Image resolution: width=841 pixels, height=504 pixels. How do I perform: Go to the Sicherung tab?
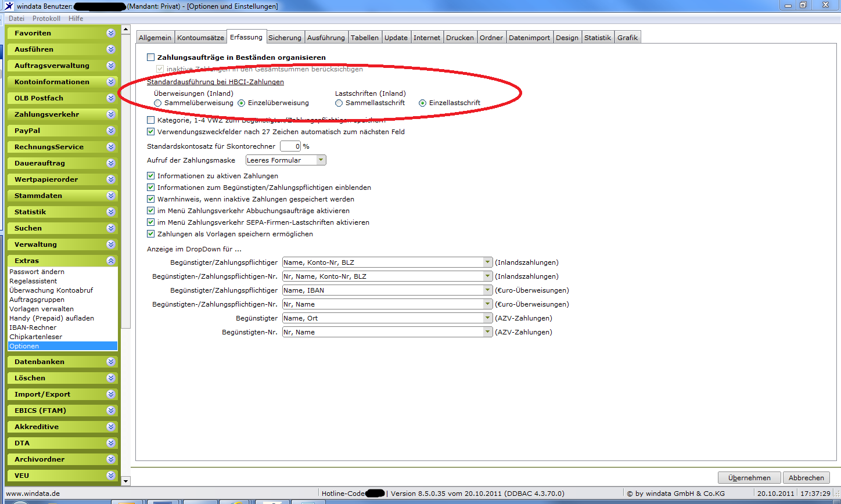point(285,38)
